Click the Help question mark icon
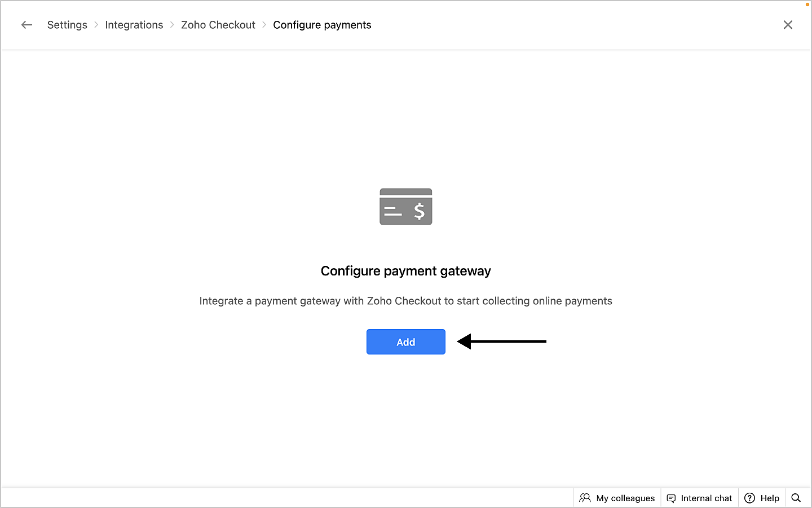 coord(749,498)
